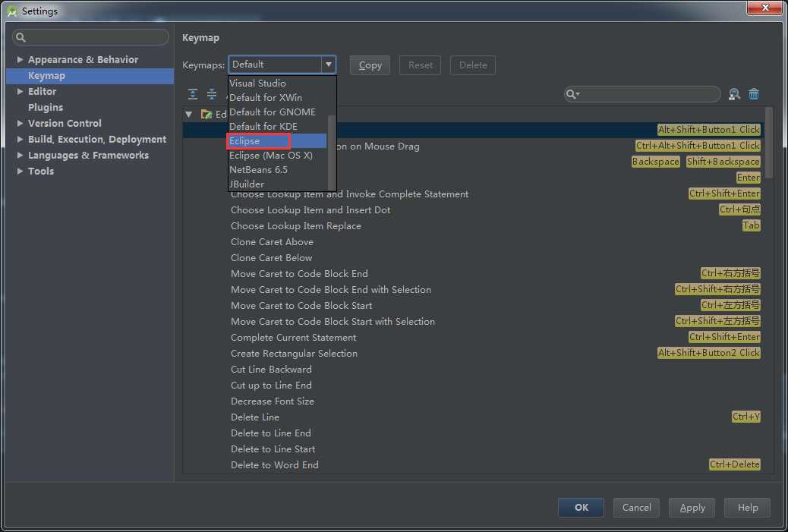Screen dimensions: 788x532
Task: Select Move Caret to Code Block Start
Action: coord(301,305)
